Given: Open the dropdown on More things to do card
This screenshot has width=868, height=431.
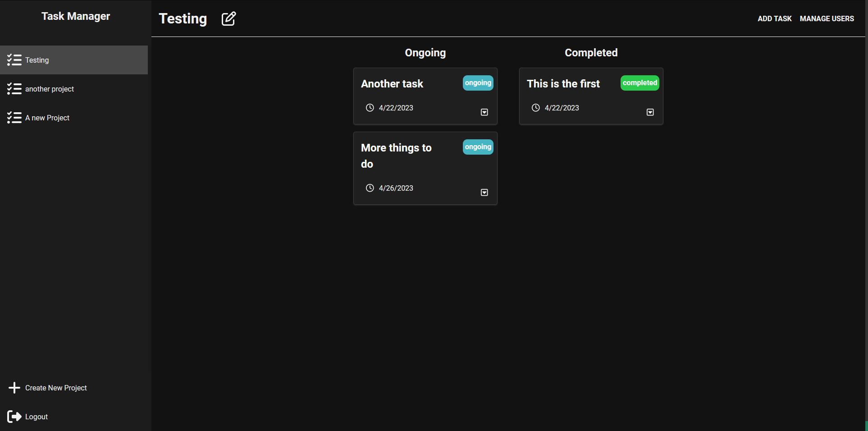Looking at the screenshot, I should [484, 193].
